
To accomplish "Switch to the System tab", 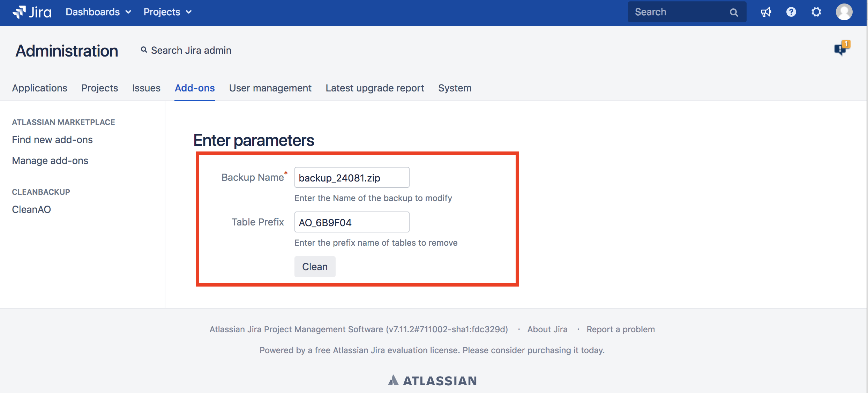I will [x=455, y=88].
